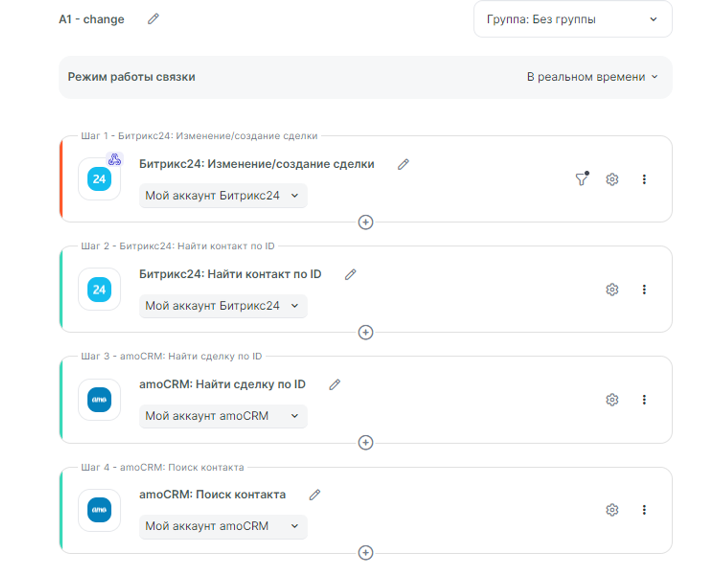The image size is (728, 565).
Task: Add a new step after step 3
Action: click(x=366, y=442)
